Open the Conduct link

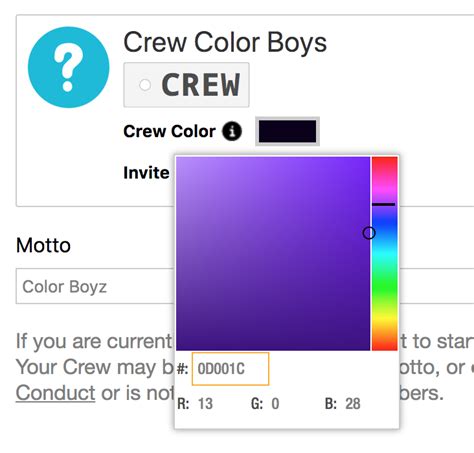click(x=55, y=393)
